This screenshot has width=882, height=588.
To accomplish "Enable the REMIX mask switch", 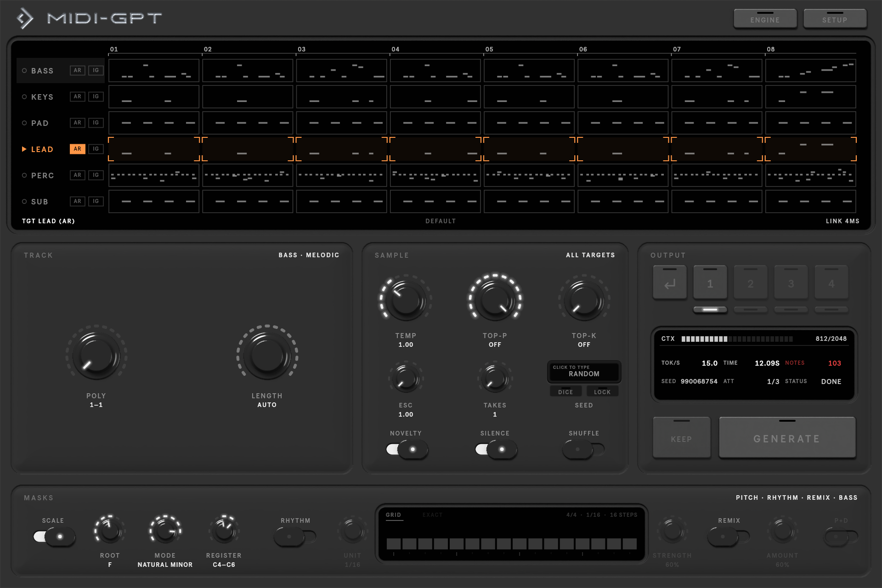I will point(729,537).
